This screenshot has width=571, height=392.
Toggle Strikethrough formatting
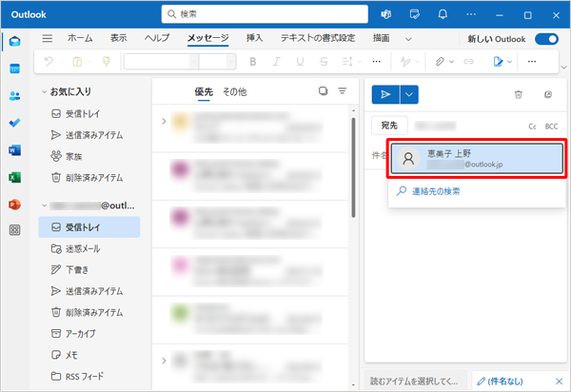tap(324, 62)
